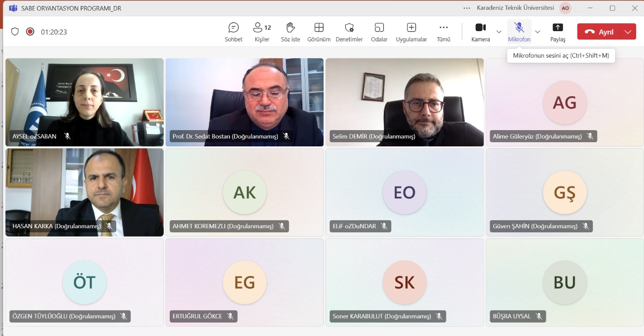The width and height of the screenshot is (644, 336).
Task: Open the Sohbet chat panel
Action: [233, 32]
